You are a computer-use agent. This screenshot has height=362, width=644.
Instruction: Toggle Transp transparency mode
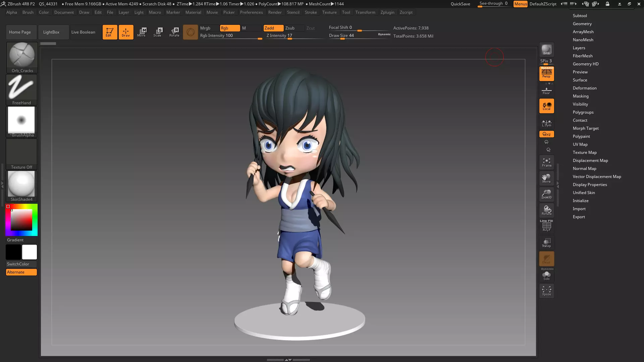click(x=546, y=243)
